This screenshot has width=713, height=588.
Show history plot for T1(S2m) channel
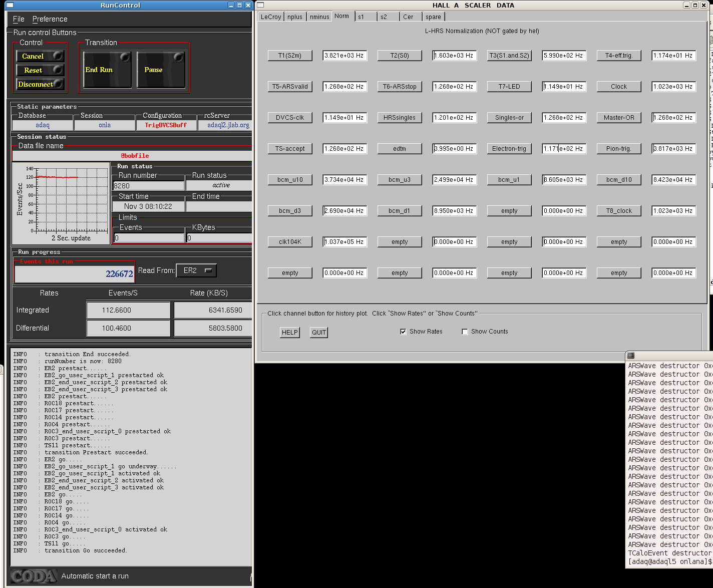(x=290, y=56)
